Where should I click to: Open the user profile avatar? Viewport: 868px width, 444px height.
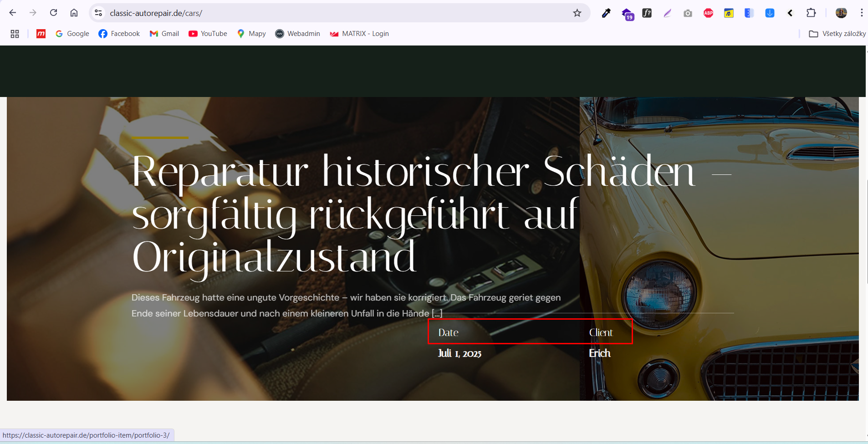pos(841,13)
